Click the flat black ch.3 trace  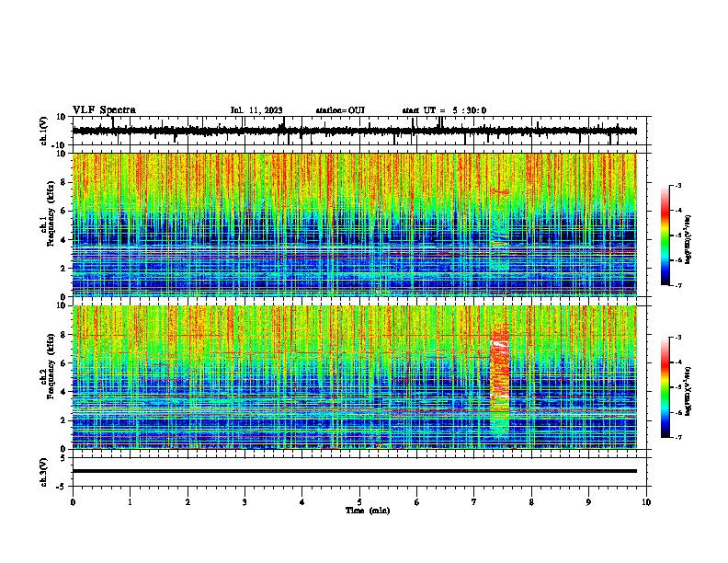coord(354,471)
